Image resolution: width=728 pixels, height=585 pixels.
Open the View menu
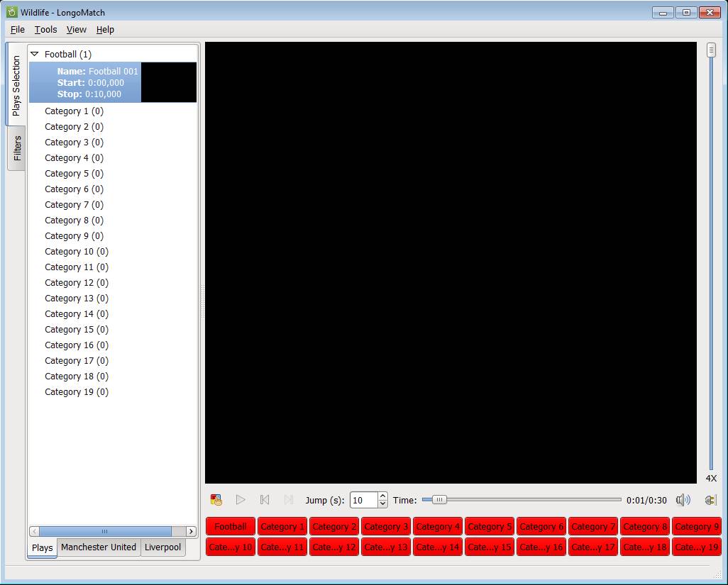tap(76, 29)
